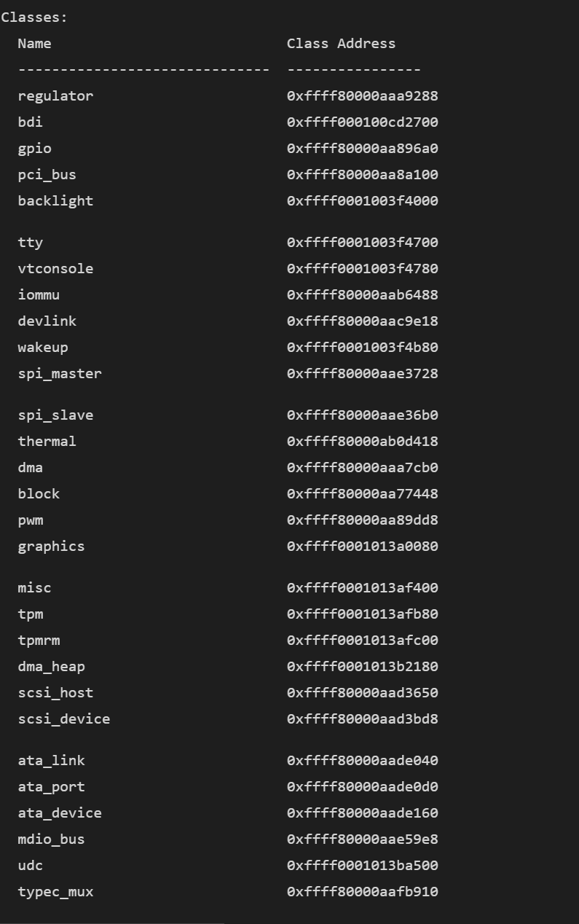Select the 'regulator' class name

55,96
